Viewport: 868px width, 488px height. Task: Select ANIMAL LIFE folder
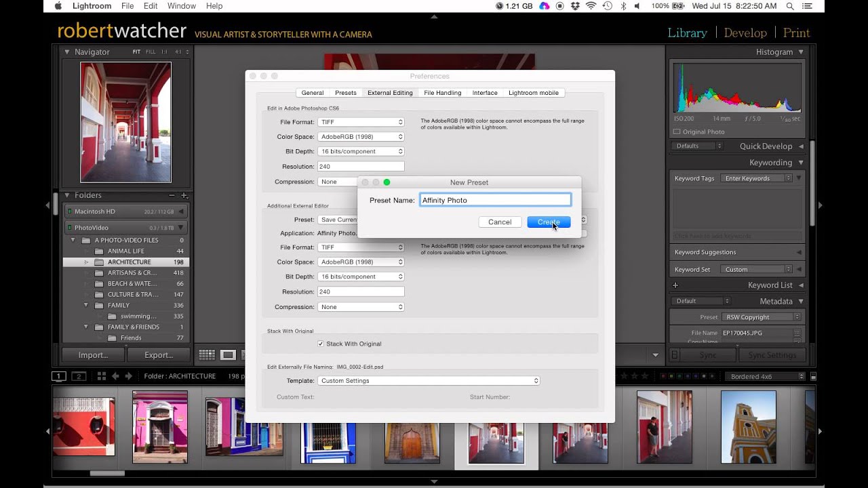point(126,251)
